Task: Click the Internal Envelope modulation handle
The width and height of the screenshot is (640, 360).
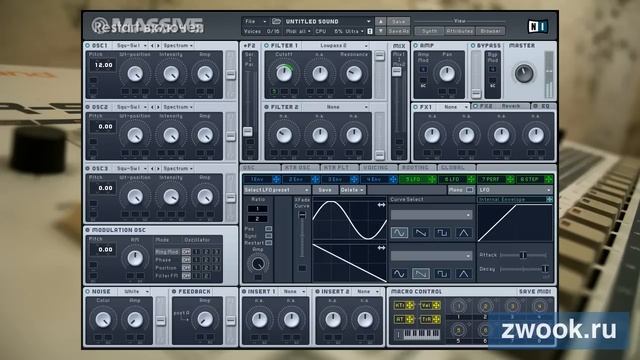Action: (549, 199)
